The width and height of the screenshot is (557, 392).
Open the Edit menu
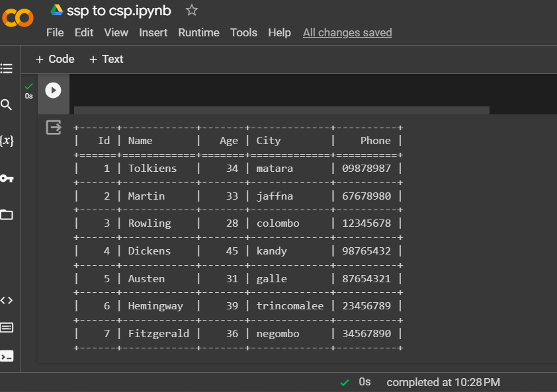[84, 32]
